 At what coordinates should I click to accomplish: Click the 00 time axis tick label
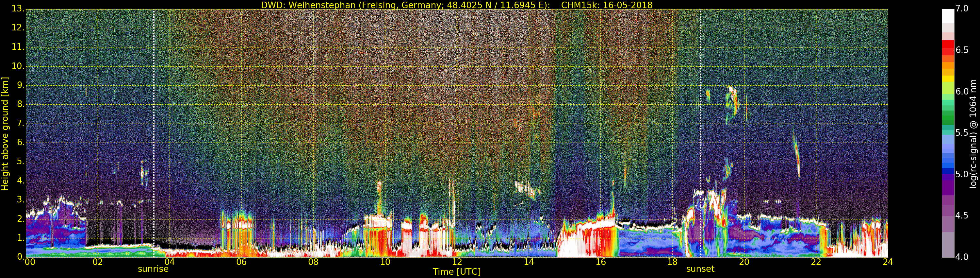coord(30,262)
